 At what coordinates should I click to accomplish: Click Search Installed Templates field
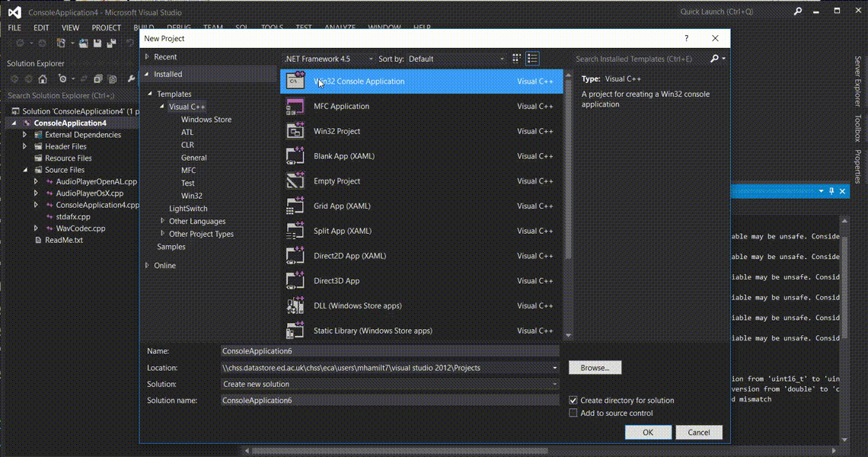[641, 59]
